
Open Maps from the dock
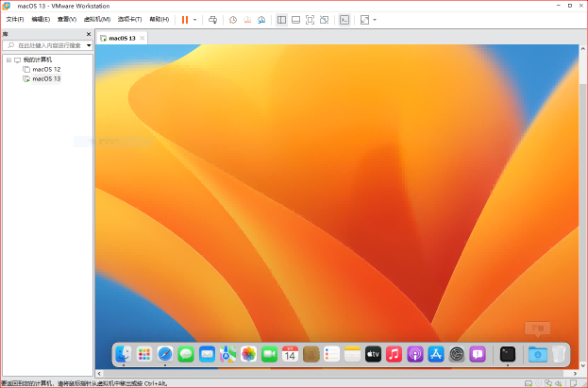227,354
